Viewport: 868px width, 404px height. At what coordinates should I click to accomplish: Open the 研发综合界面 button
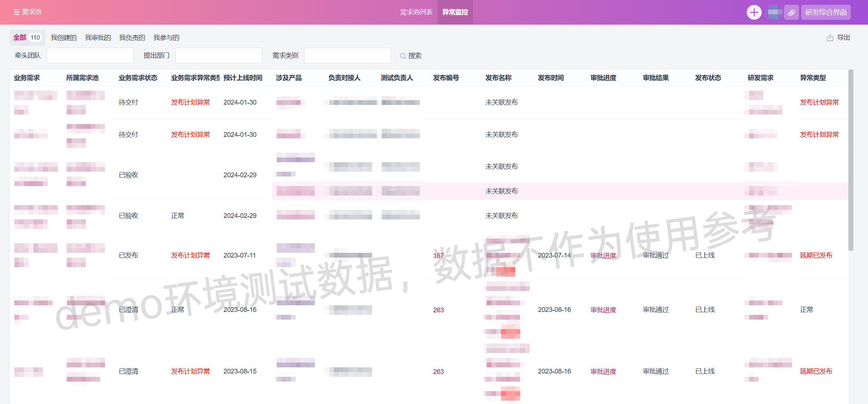click(825, 12)
